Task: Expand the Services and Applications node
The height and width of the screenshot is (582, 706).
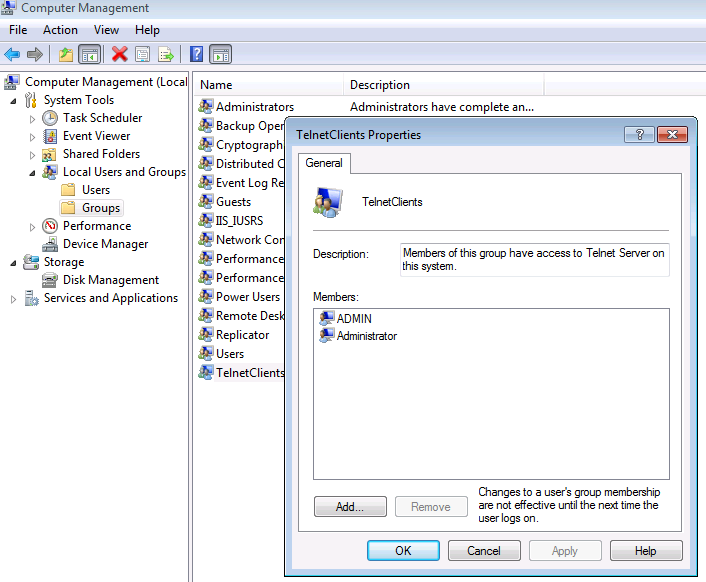Action: click(14, 298)
